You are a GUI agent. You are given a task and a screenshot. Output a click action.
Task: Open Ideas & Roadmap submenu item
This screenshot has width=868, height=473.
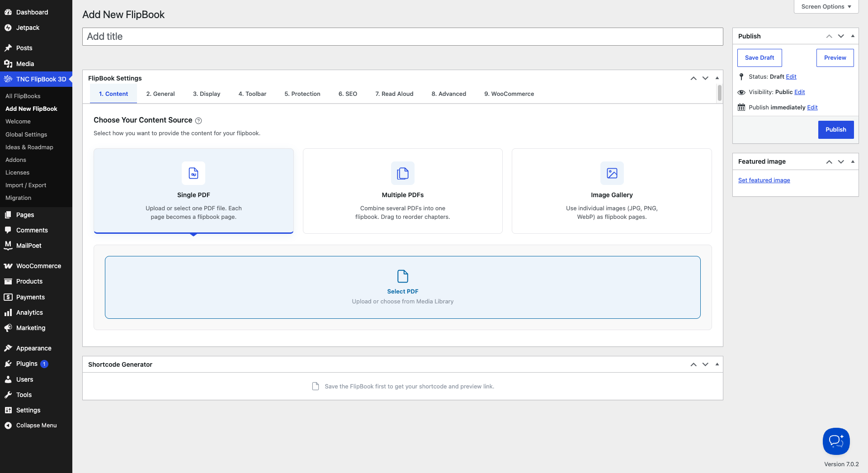tap(29, 147)
